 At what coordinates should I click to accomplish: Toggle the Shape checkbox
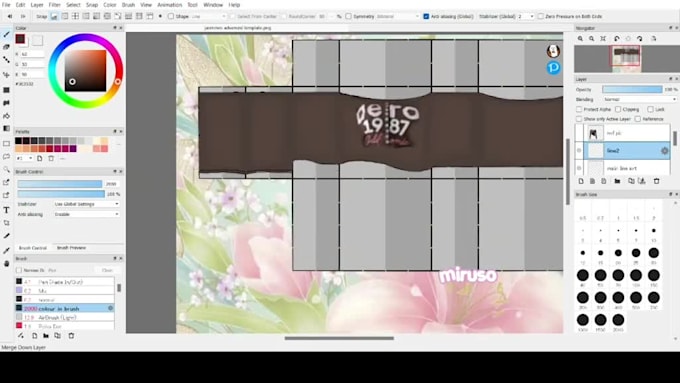click(x=171, y=16)
